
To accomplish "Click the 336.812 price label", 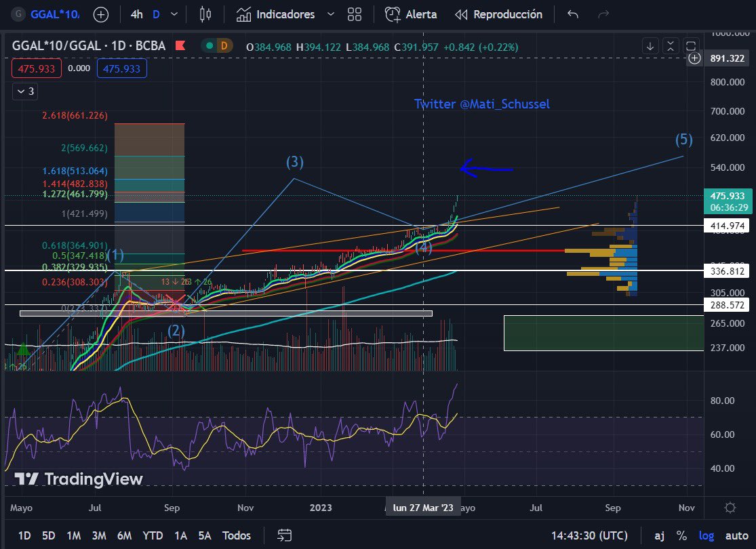I will pyautogui.click(x=727, y=271).
